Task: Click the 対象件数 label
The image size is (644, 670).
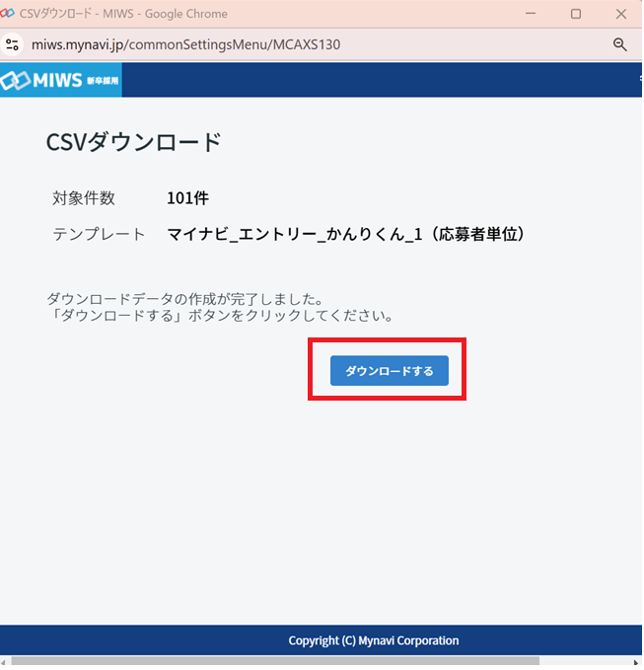Action: click(x=84, y=198)
